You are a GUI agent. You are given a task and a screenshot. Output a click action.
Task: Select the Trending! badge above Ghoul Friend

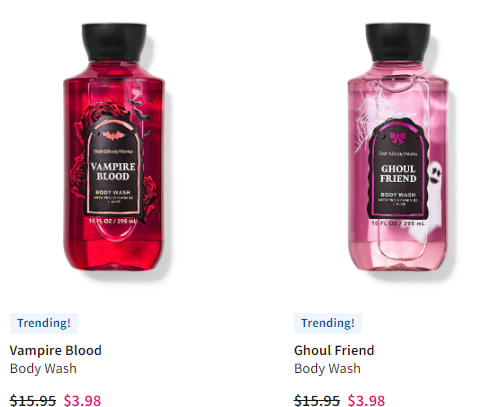click(x=328, y=323)
